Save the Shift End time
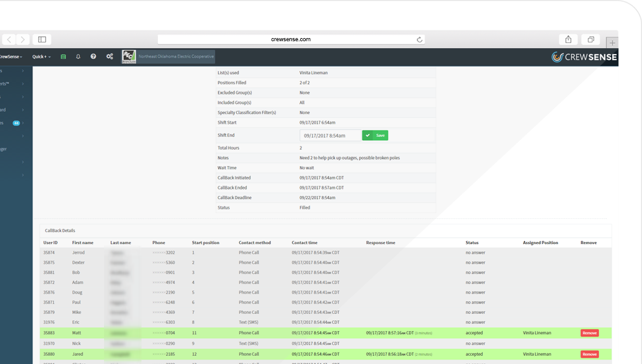This screenshot has width=642, height=364. coord(375,136)
